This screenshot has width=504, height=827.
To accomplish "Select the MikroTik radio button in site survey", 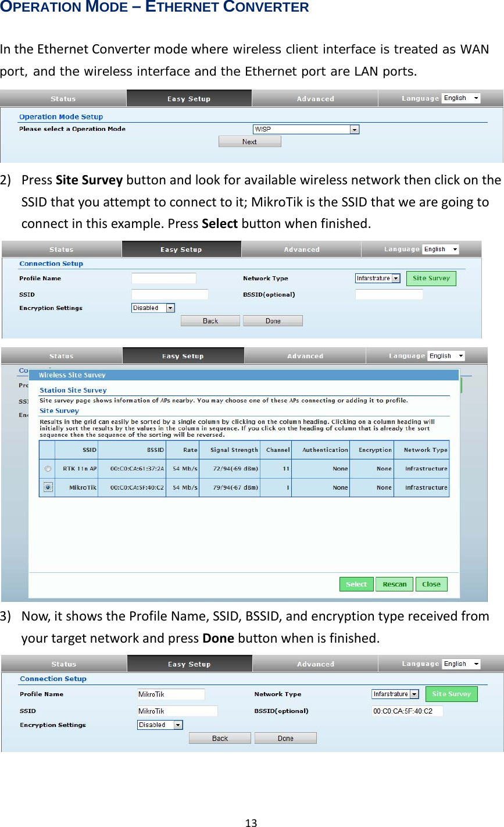I will [48, 487].
